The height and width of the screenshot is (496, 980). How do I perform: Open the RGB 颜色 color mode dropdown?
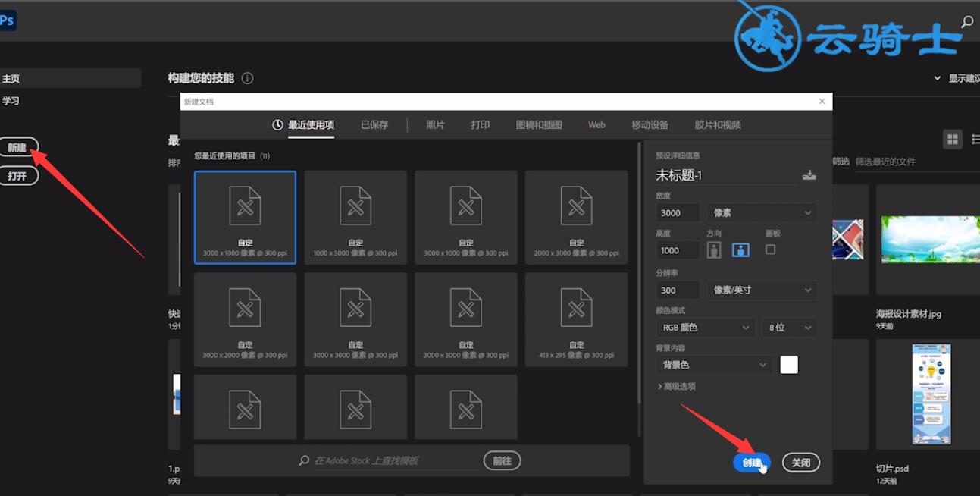point(706,328)
